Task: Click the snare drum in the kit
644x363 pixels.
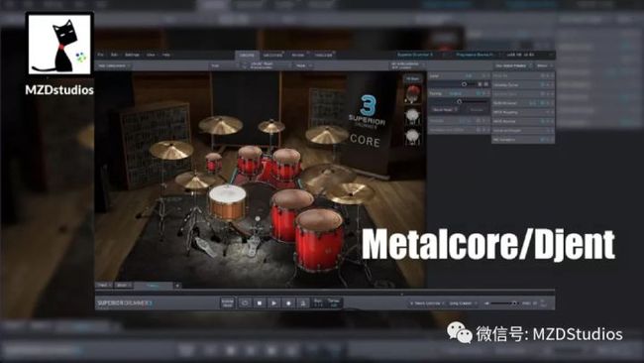Action: tap(227, 202)
